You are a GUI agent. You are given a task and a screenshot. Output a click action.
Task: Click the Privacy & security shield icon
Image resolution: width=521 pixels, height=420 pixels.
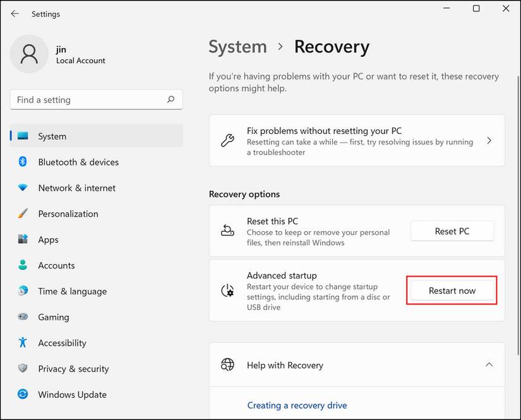pos(23,369)
